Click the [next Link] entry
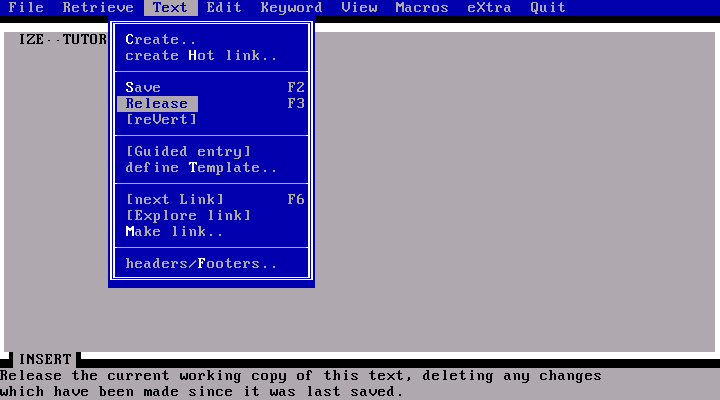 174,199
